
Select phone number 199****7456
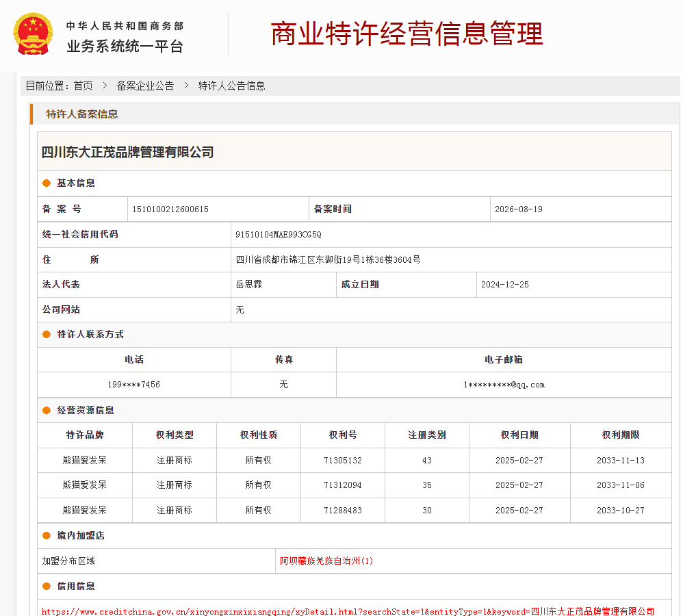(133, 385)
